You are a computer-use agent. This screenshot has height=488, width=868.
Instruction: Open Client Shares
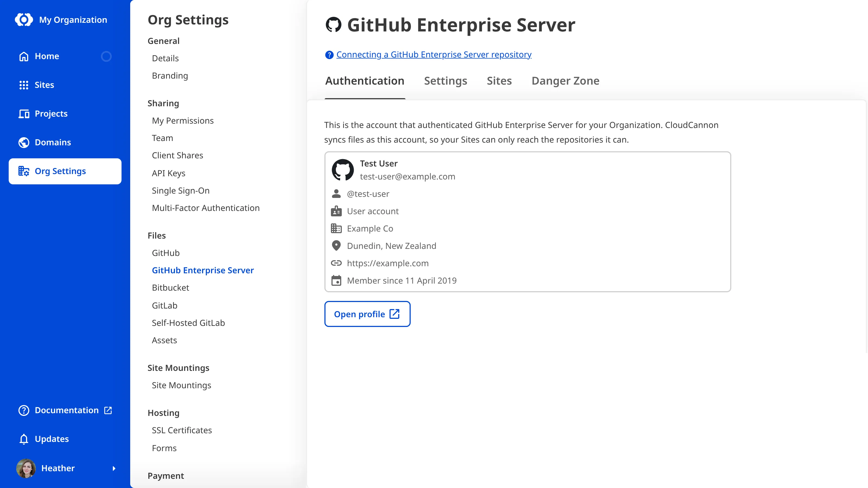coord(177,156)
